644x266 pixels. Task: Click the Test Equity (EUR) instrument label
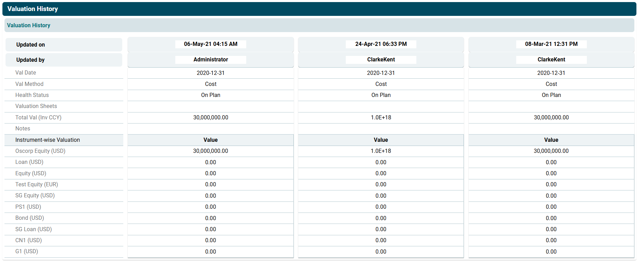[37, 184]
